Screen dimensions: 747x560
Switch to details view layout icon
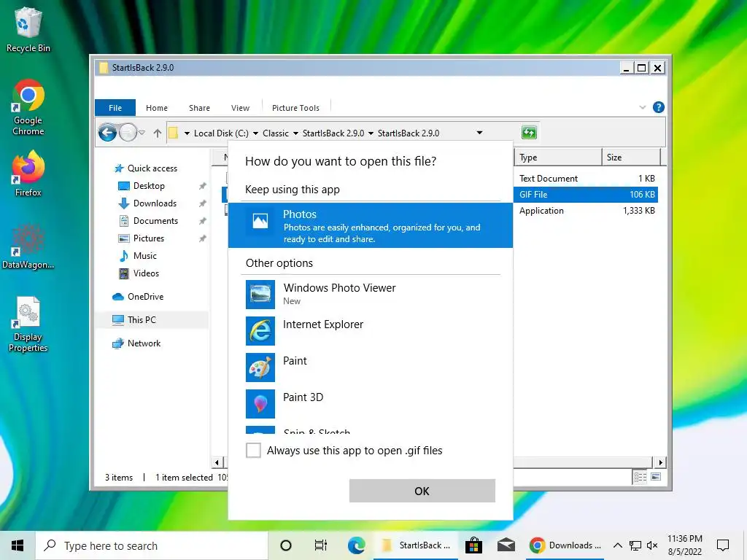(640, 477)
